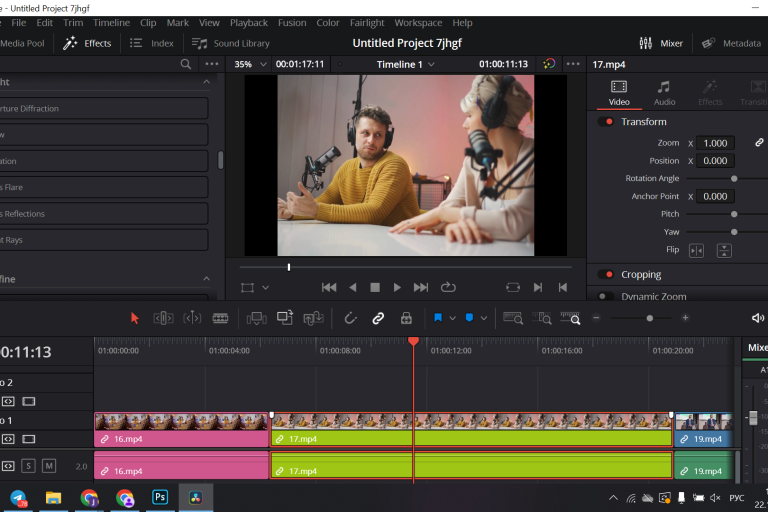This screenshot has height=512, width=768.
Task: Click the Loop playback icon
Action: [x=448, y=287]
